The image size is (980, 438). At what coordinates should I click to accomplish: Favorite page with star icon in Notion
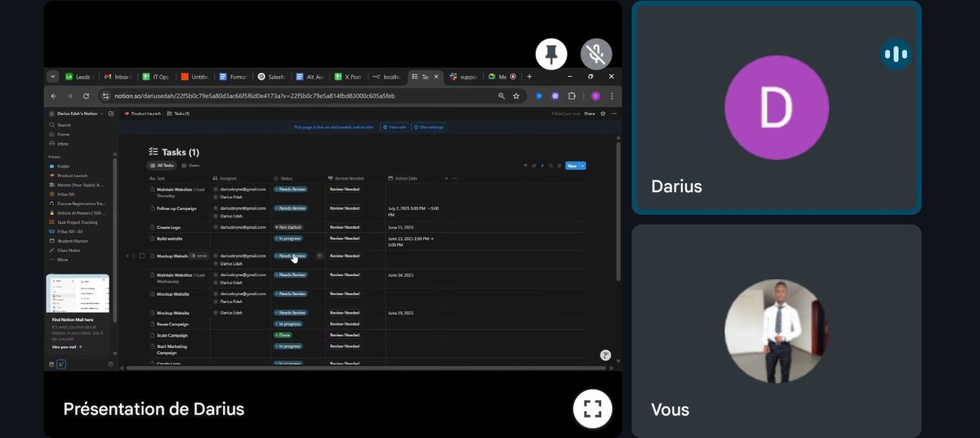tap(603, 114)
